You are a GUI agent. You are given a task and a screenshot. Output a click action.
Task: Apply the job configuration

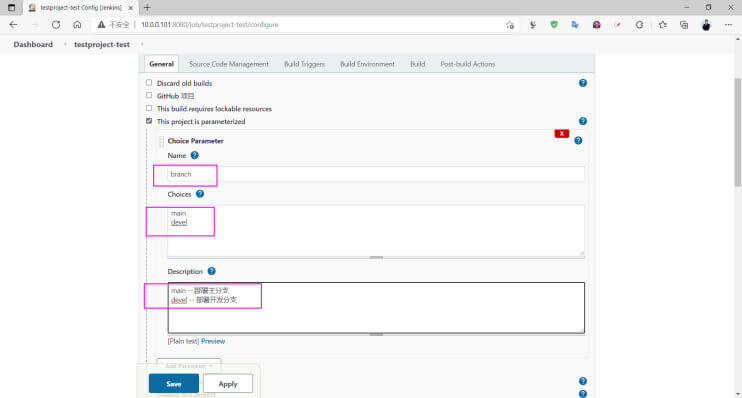pos(228,384)
